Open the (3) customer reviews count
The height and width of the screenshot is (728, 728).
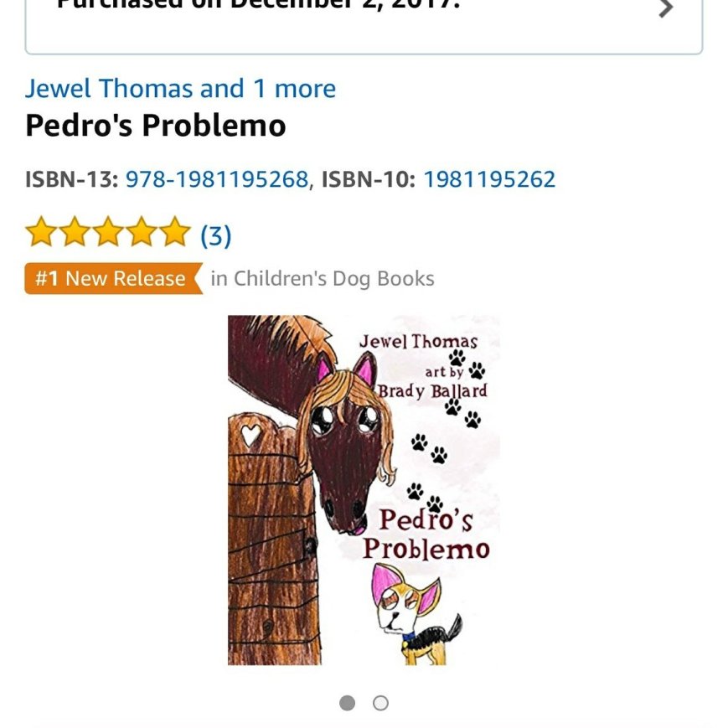pos(216,236)
